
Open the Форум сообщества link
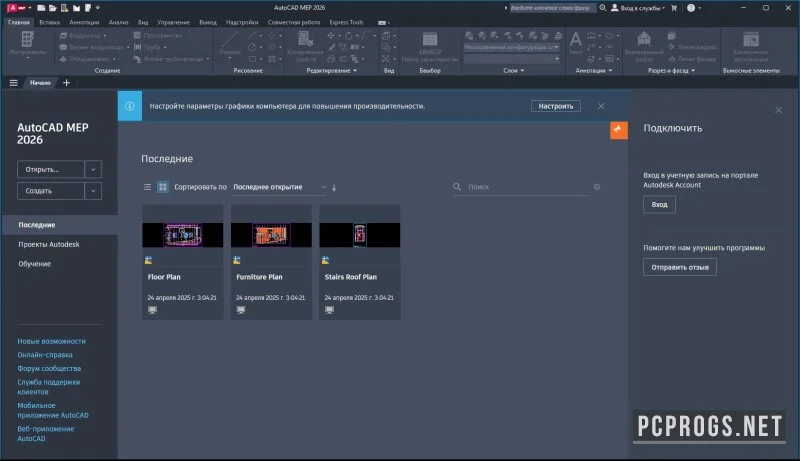pos(49,368)
